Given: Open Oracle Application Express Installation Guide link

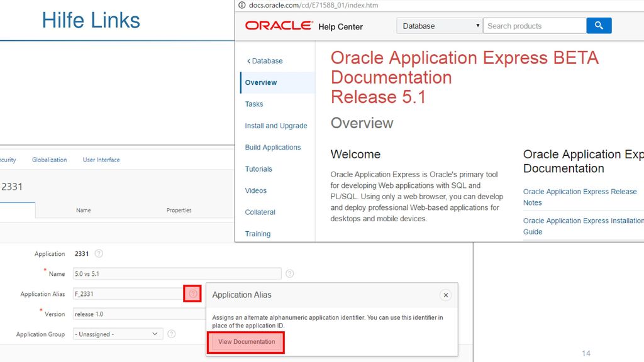Looking at the screenshot, I should 583,226.
